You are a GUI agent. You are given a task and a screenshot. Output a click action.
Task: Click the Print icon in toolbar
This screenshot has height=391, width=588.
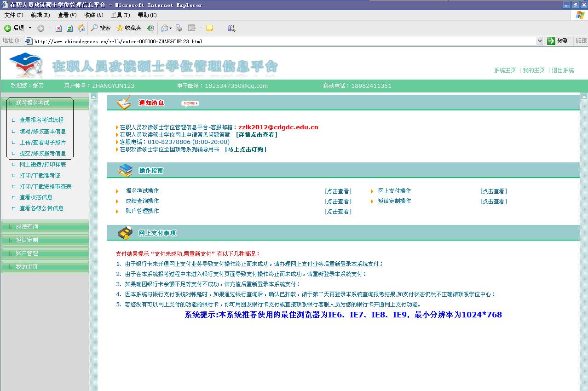point(179,28)
